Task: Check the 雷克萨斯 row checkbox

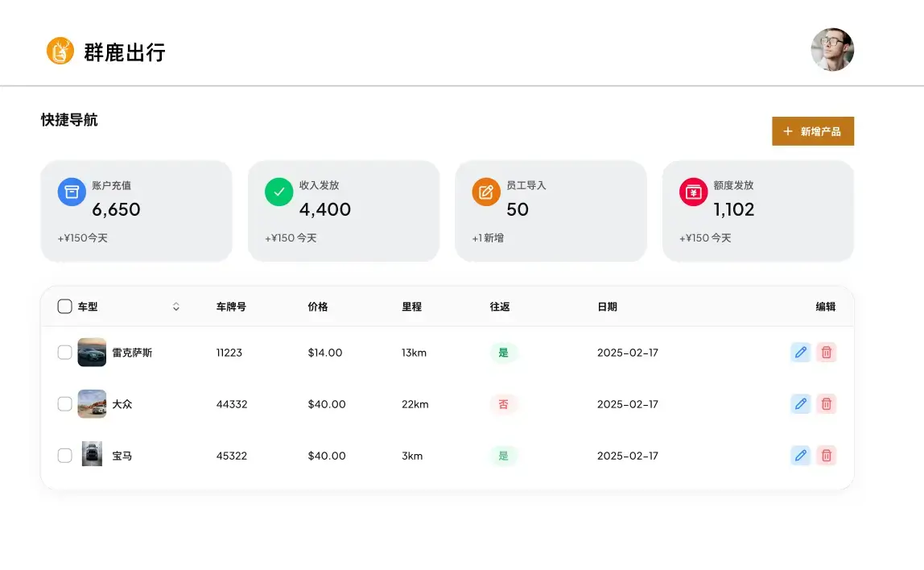Action: (x=65, y=353)
